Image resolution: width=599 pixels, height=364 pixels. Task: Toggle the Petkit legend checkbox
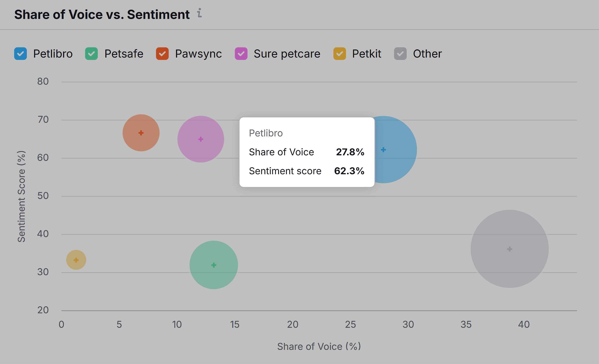(339, 53)
